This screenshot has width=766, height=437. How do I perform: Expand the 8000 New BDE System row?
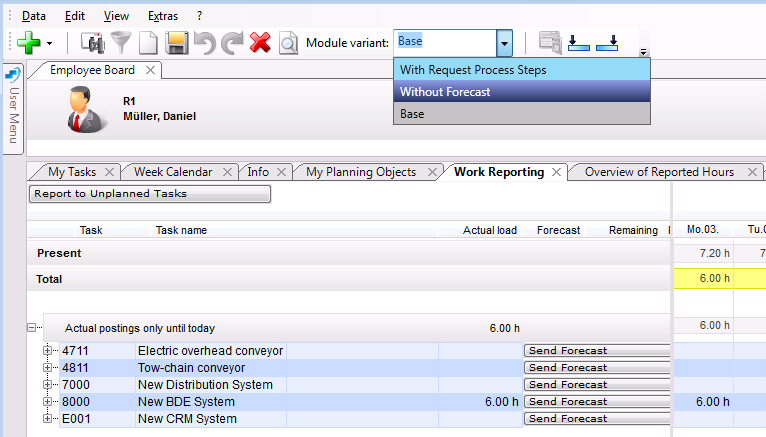point(47,402)
